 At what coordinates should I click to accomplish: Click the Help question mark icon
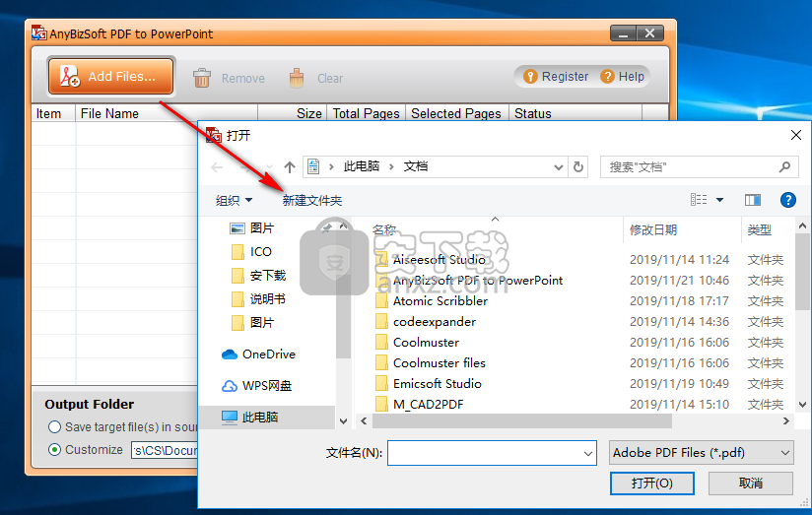point(607,77)
